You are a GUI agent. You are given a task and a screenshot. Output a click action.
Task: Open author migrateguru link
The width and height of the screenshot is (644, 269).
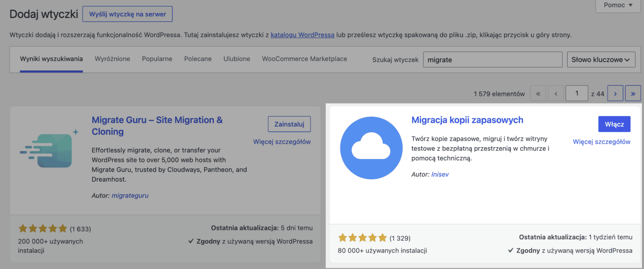coord(130,196)
